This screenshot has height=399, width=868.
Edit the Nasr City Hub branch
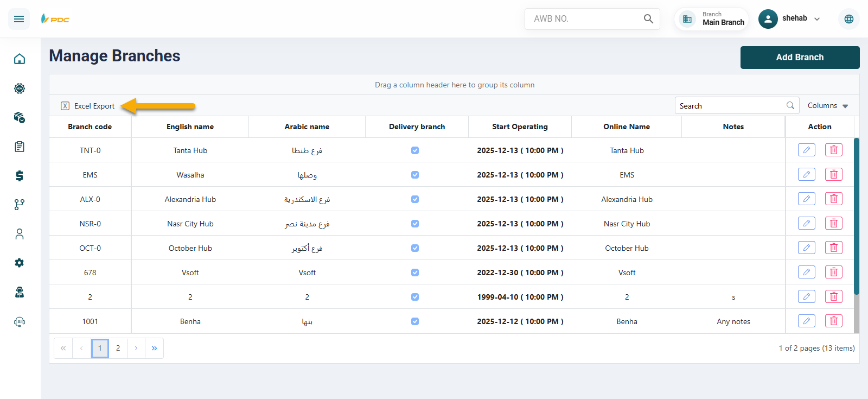tap(807, 223)
